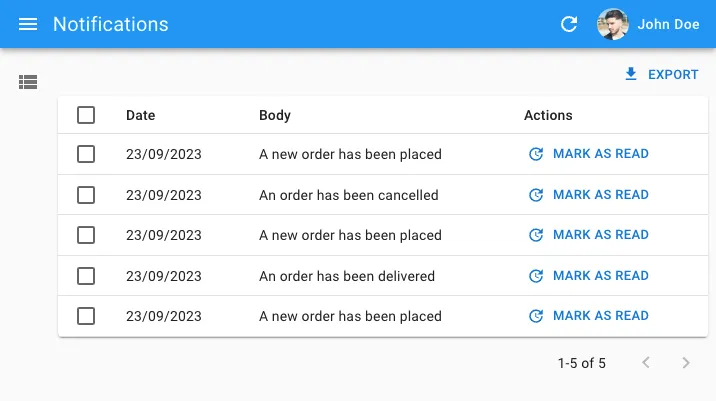716x401 pixels.
Task: Click mark-as-read icon for the delivered order
Action: click(x=536, y=276)
